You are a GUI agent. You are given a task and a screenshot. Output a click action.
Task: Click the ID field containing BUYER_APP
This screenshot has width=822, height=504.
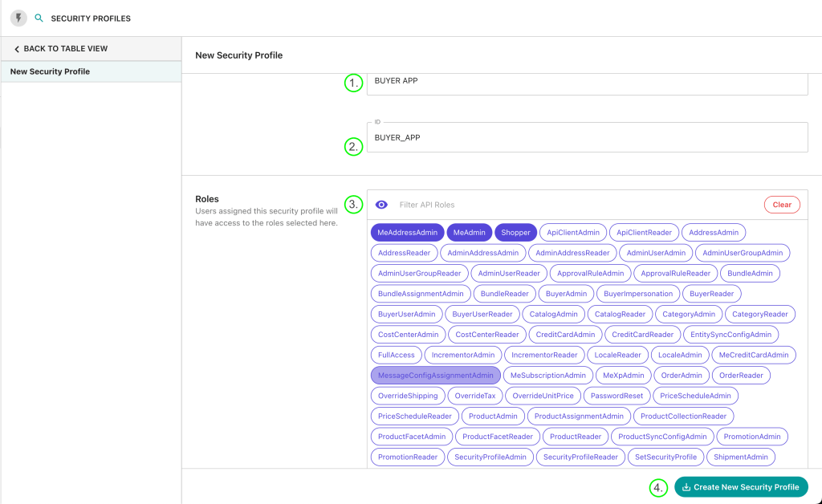point(586,137)
